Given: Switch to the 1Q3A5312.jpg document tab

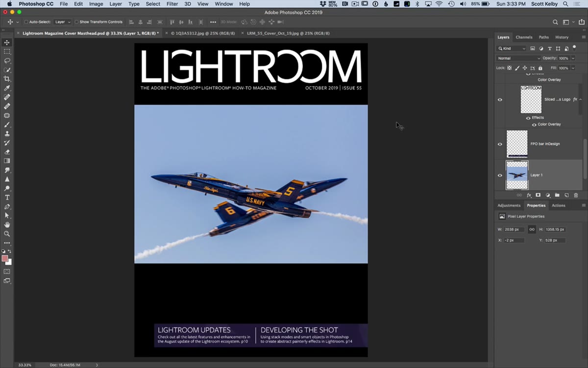Looking at the screenshot, I should click(203, 33).
